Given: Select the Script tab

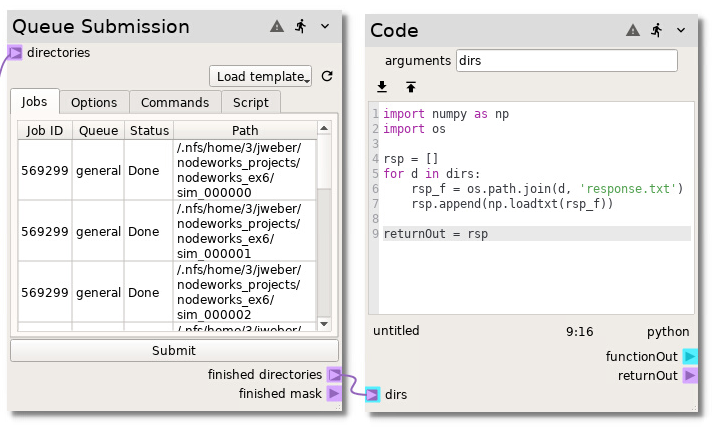Looking at the screenshot, I should (x=250, y=102).
